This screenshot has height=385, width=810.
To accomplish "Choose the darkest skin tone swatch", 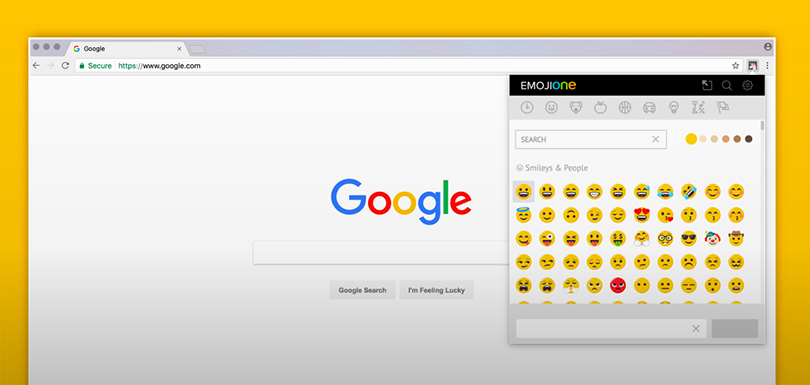I will 749,139.
